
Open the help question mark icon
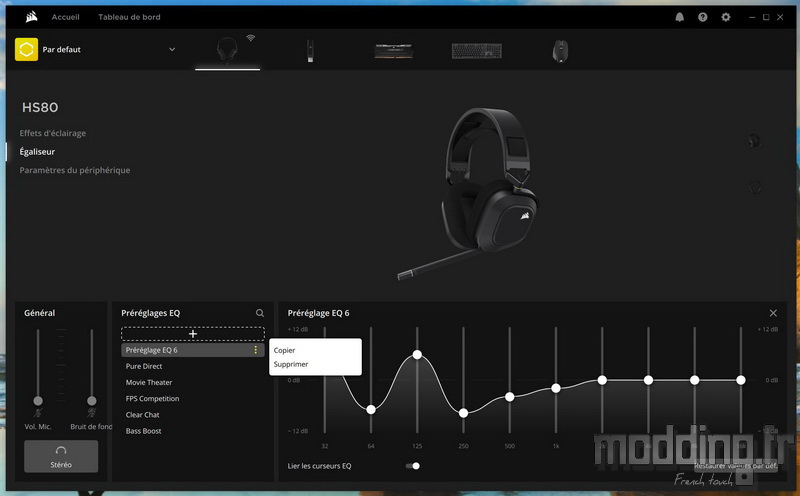(x=703, y=17)
